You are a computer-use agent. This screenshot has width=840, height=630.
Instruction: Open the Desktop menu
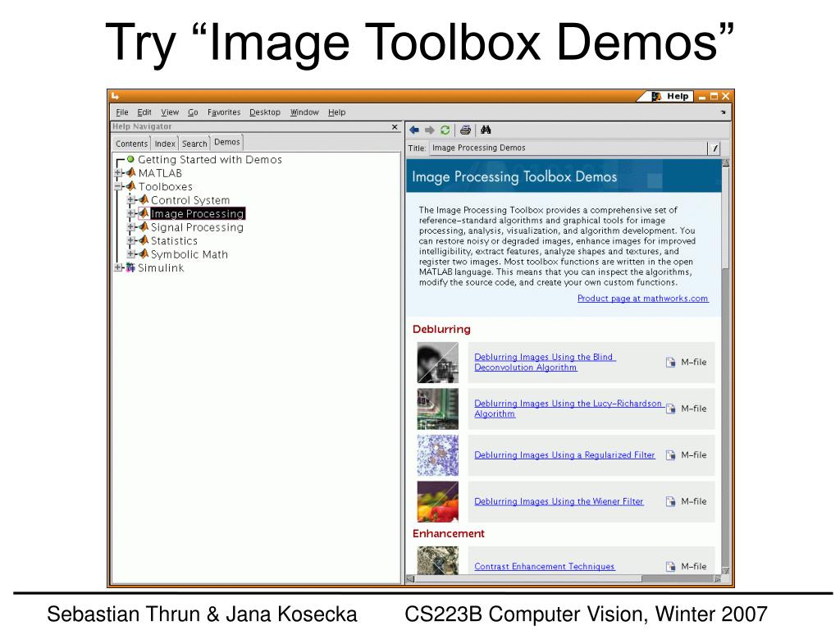tap(265, 112)
